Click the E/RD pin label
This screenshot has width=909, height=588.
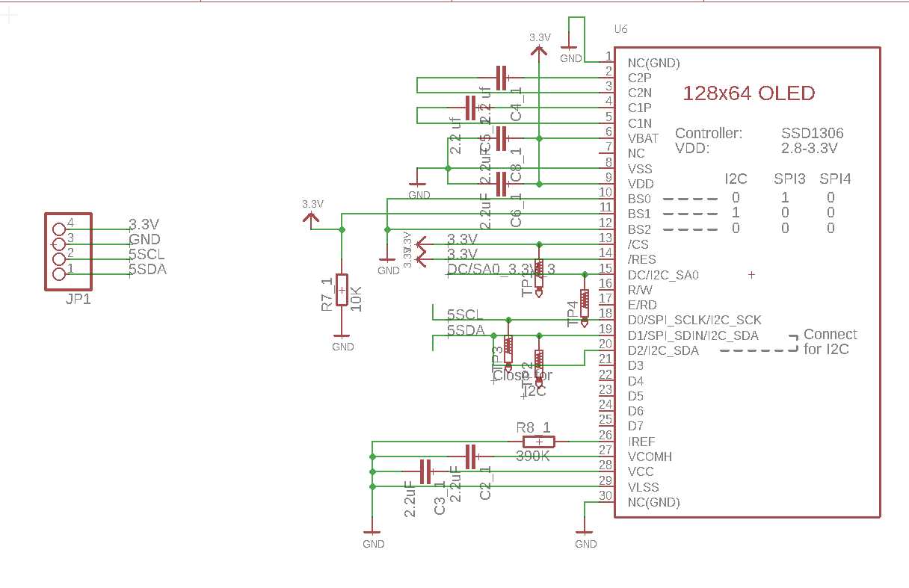pos(642,305)
